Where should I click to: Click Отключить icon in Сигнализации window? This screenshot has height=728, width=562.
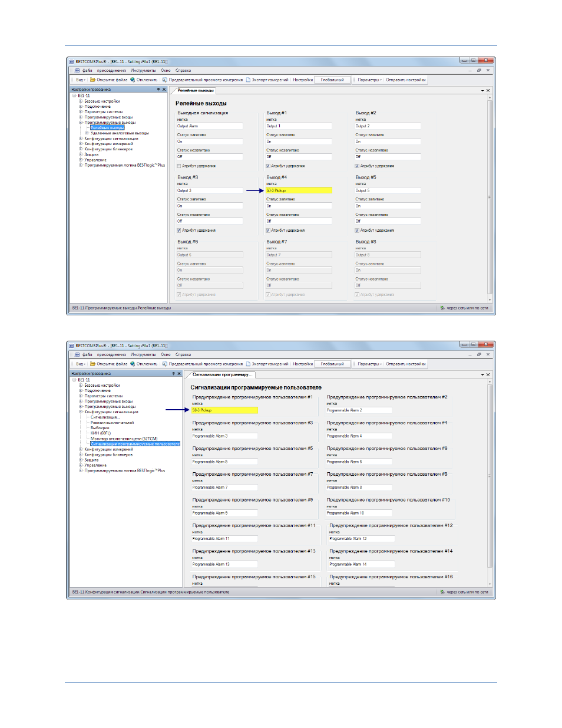pyautogui.click(x=133, y=364)
